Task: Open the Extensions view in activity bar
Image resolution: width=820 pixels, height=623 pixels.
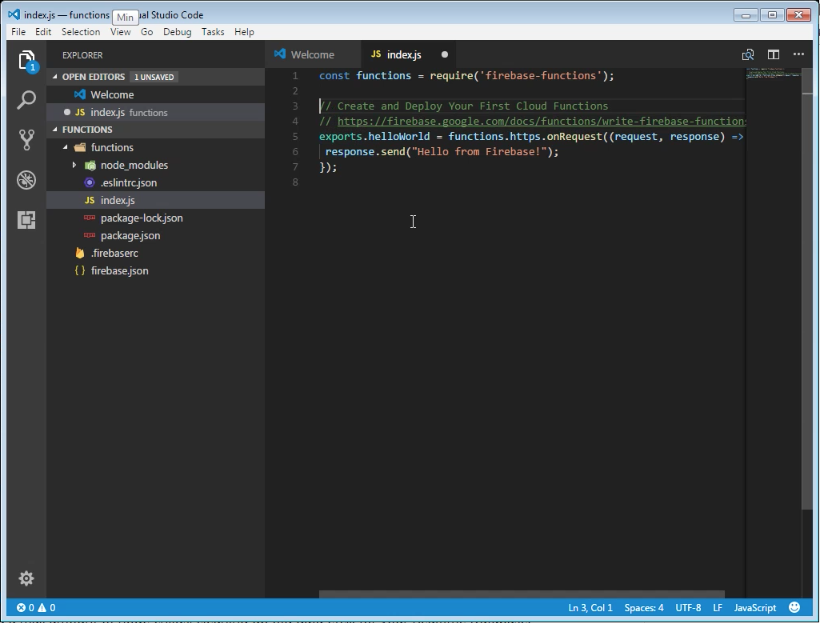Action: [x=26, y=220]
